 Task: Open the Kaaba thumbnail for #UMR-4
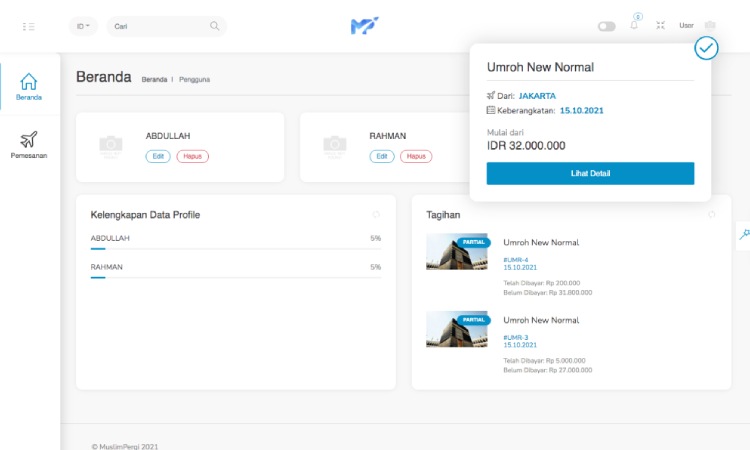point(457,252)
